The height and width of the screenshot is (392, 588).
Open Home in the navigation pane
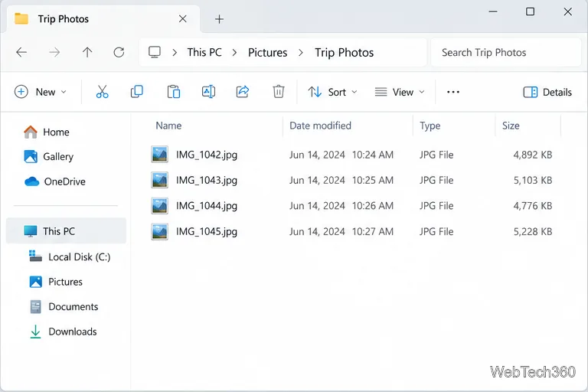pyautogui.click(x=46, y=132)
